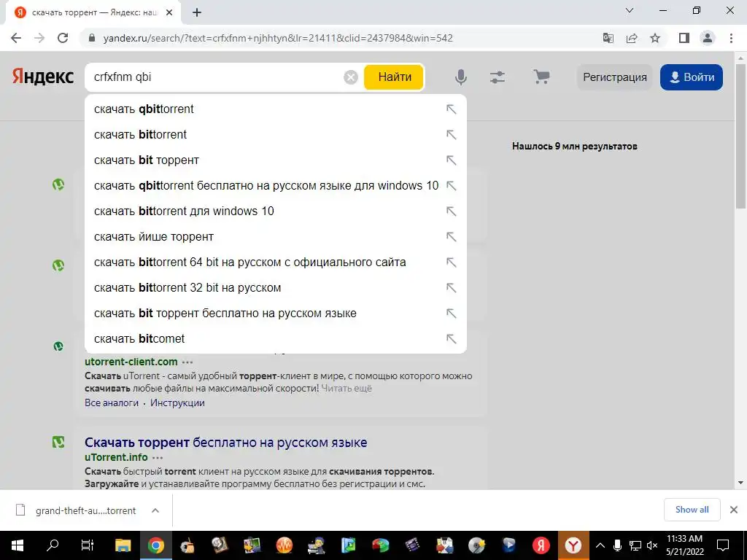
Task: Click the muted volume icon in system tray
Action: point(652,545)
